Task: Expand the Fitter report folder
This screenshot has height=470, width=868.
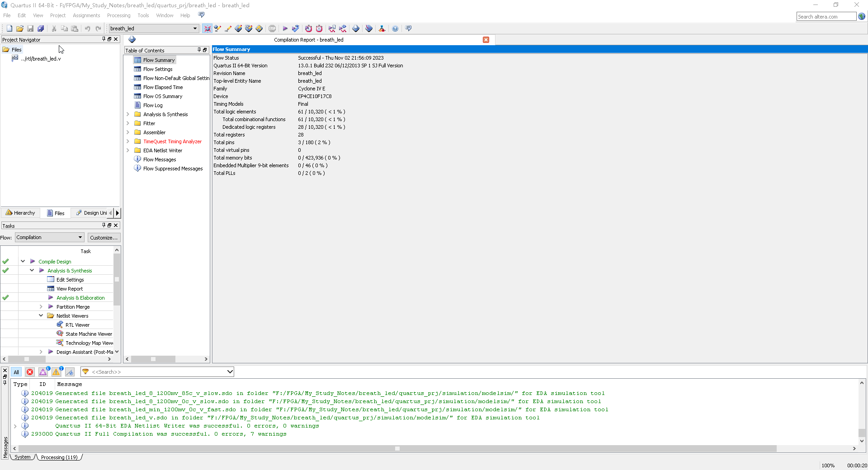Action: [x=128, y=123]
